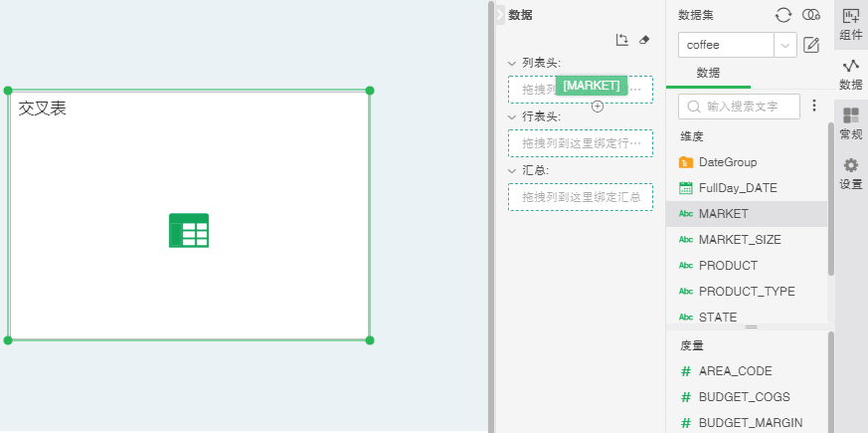Viewport: 868px width, 433px height.
Task: Open the 组件 components sidebar panel
Action: pyautogui.click(x=851, y=24)
